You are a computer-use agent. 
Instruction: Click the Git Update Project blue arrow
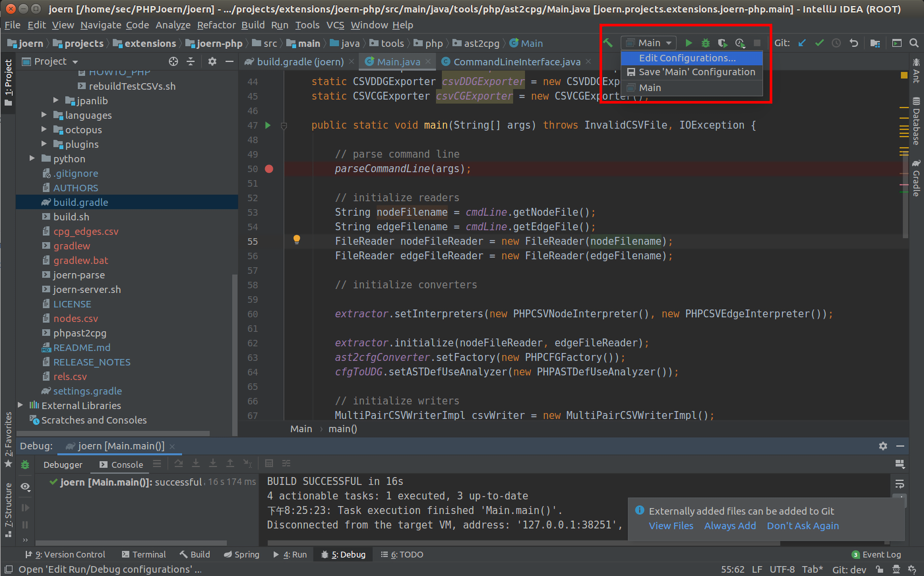802,43
